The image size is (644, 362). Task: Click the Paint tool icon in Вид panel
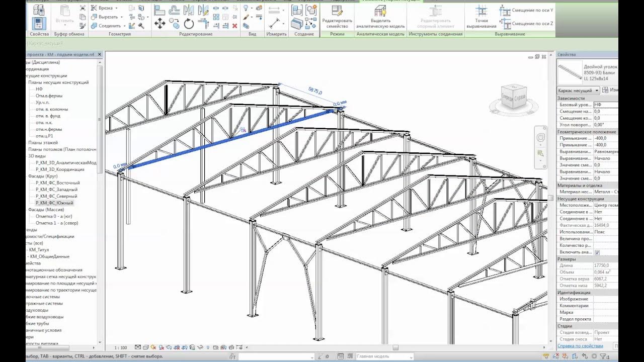(x=247, y=17)
